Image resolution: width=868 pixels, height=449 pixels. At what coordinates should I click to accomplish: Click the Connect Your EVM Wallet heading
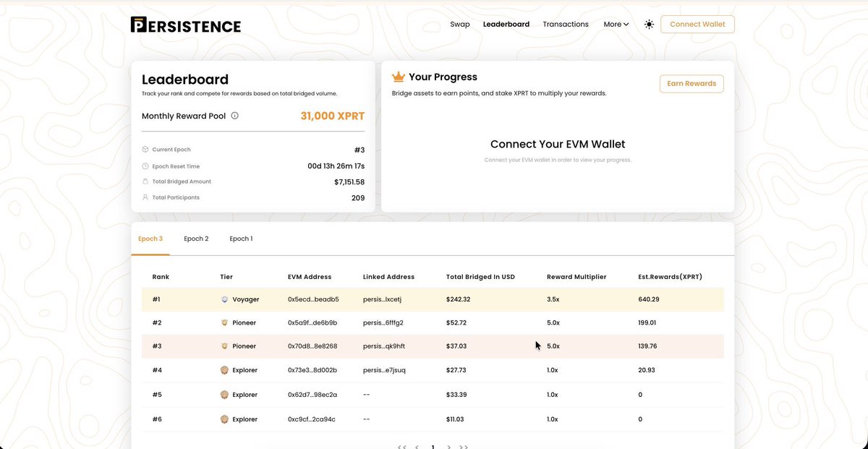[x=558, y=145]
